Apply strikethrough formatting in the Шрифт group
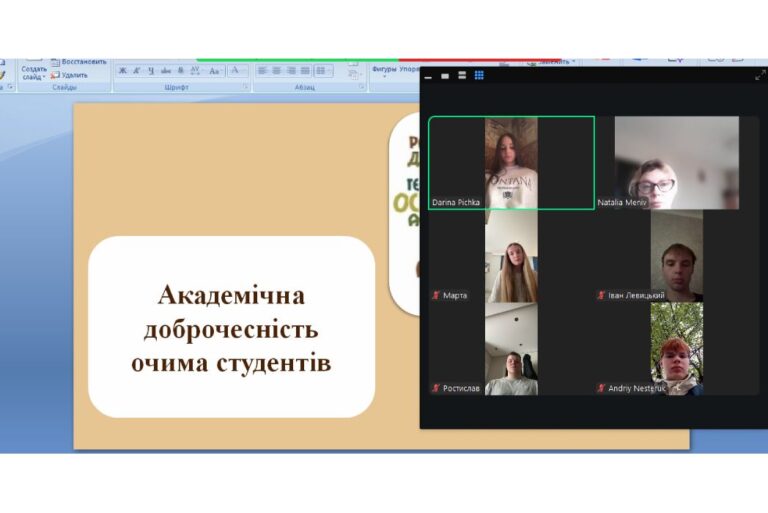Viewport: 768px width, 513px height. 166,72
